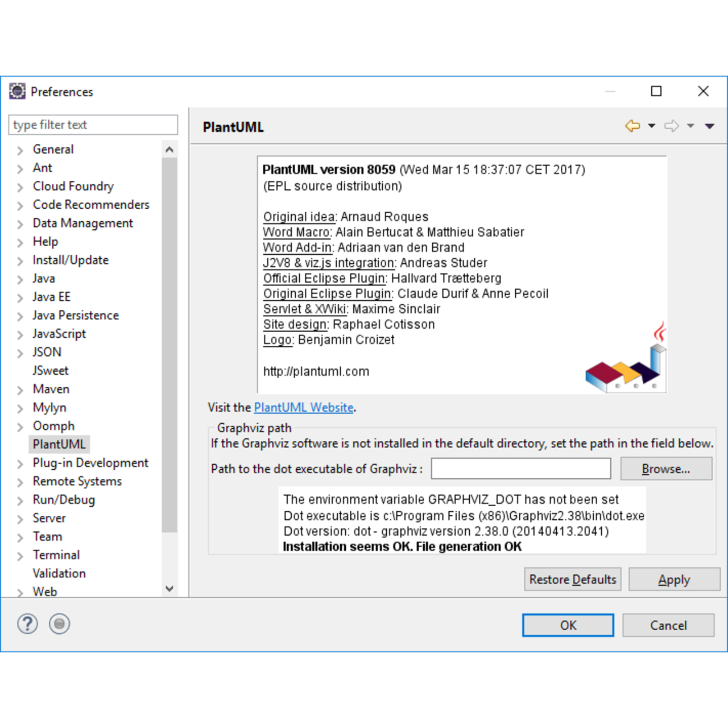Screen dimensions: 728x728
Task: Open the PlantUML Website link
Action: (303, 407)
